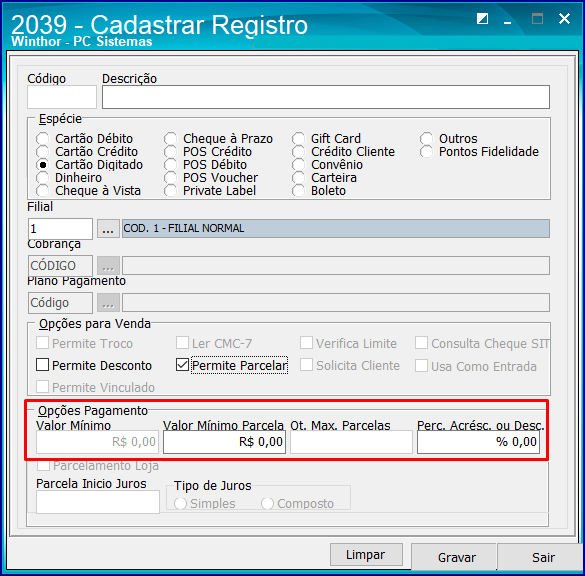Click the Valor Mínimo Parcela field
The image size is (585, 576).
pos(224,442)
